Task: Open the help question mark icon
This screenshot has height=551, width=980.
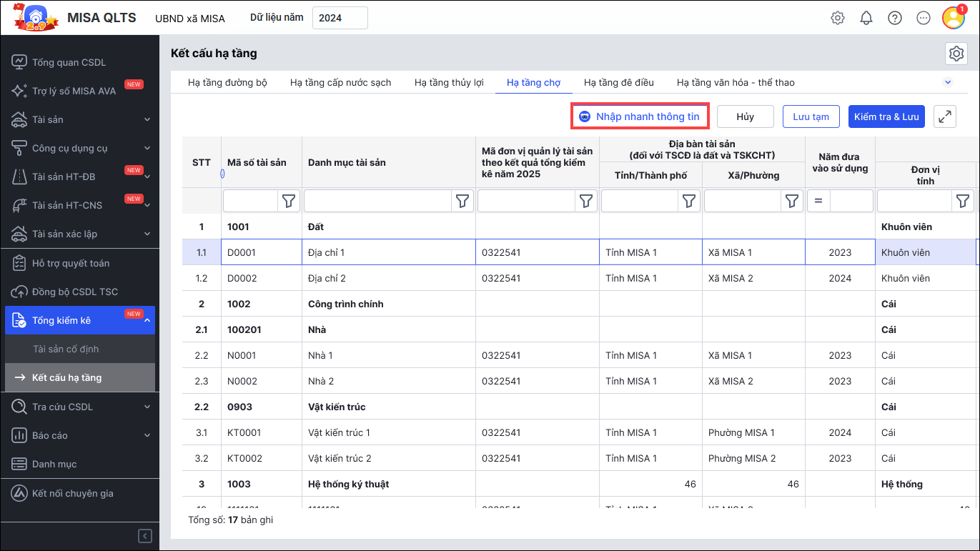Action: pyautogui.click(x=895, y=18)
